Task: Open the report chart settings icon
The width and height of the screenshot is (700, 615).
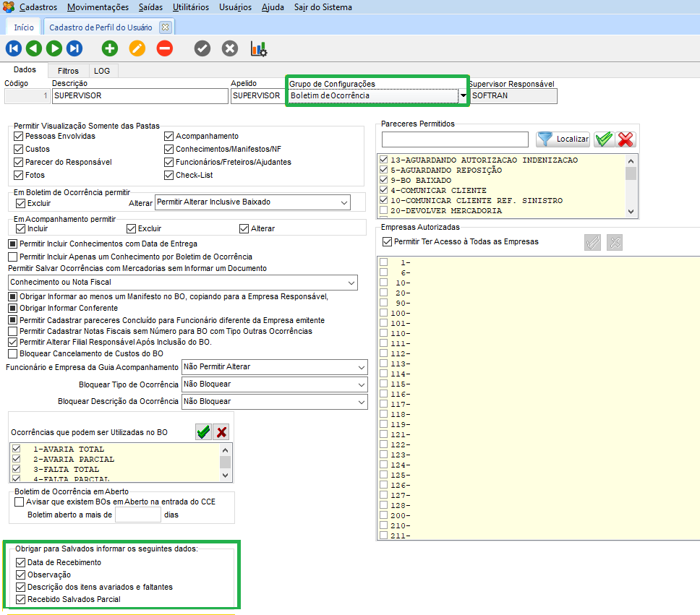Action: click(x=258, y=48)
